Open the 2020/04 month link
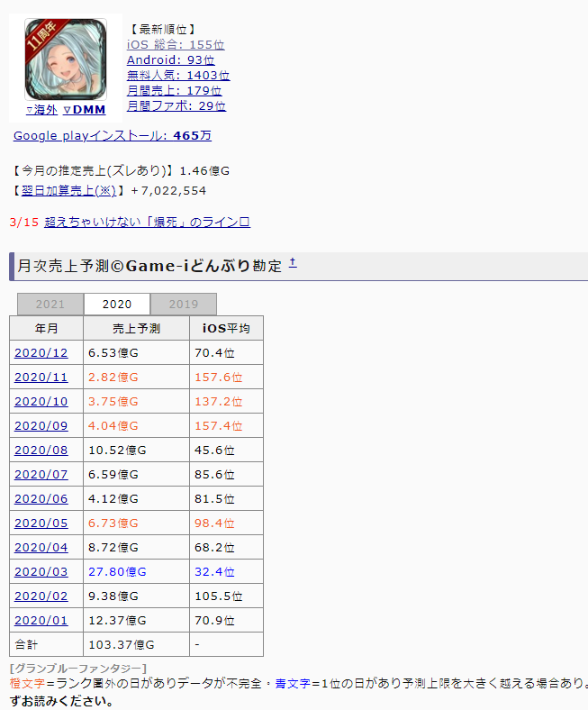588x710 pixels. click(41, 548)
